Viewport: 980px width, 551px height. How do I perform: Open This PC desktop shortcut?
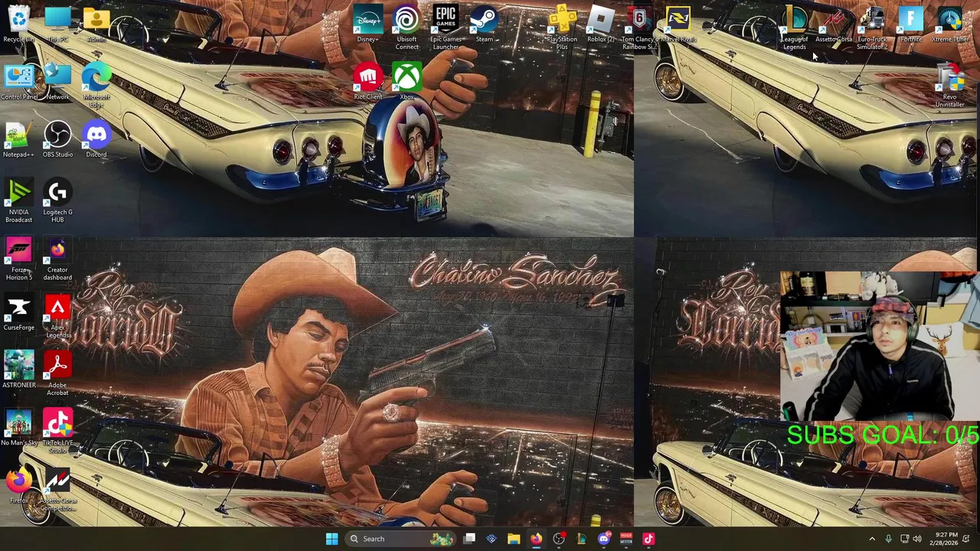tap(57, 24)
